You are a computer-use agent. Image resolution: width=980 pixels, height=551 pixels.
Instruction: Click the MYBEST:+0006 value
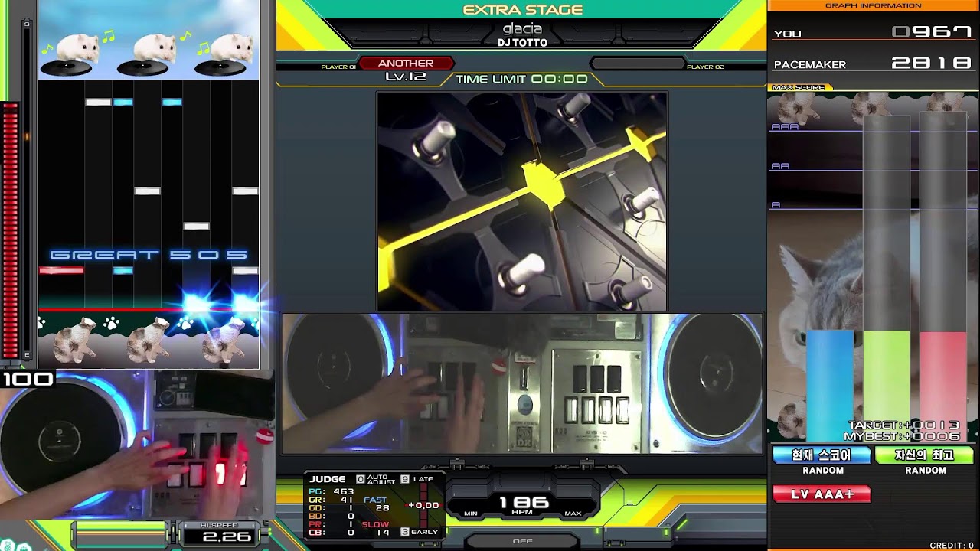pyautogui.click(x=902, y=436)
